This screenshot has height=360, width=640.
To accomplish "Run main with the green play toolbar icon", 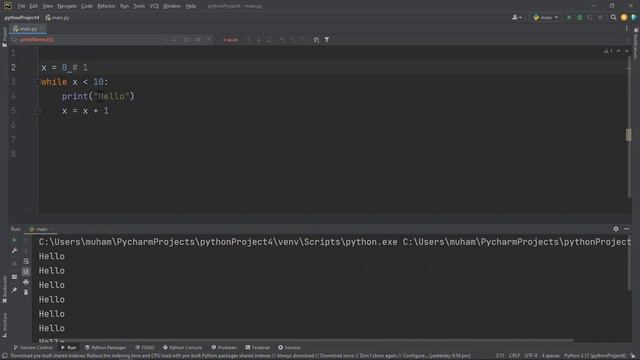I will click(569, 18).
